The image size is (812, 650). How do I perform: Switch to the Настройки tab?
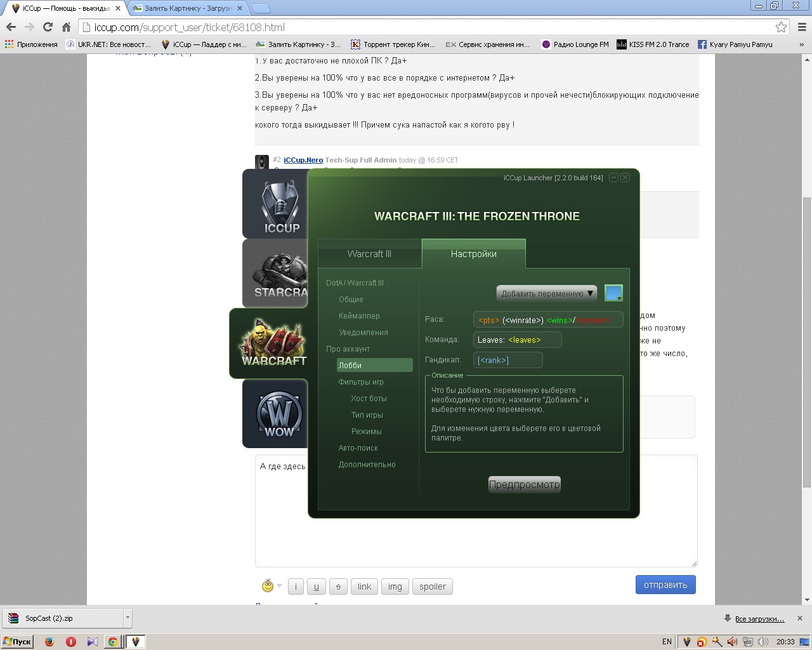click(473, 254)
